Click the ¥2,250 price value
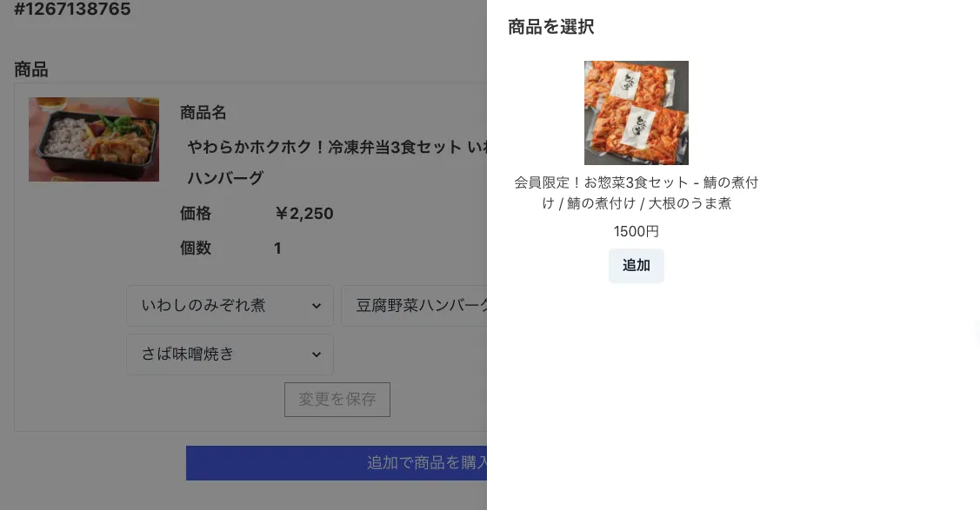Image resolution: width=980 pixels, height=510 pixels. [303, 214]
